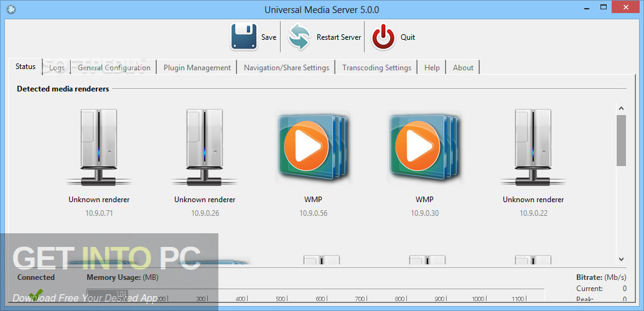Click the renderer list scroll down arrow
The width and height of the screenshot is (644, 311).
[x=621, y=259]
